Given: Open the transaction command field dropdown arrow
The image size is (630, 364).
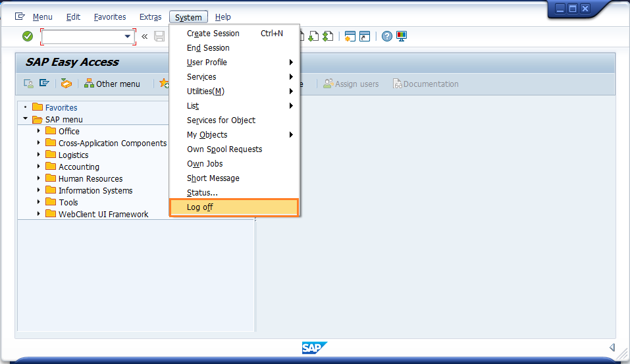Looking at the screenshot, I should coord(127,37).
